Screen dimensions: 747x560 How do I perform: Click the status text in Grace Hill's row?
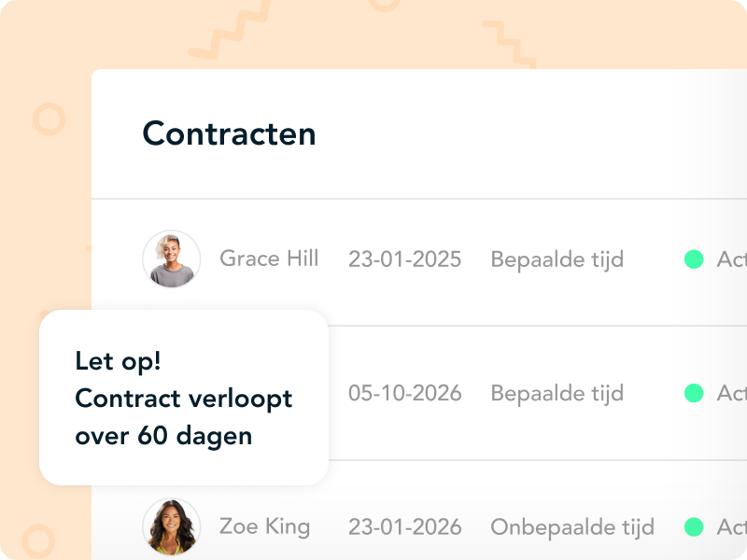[730, 259]
